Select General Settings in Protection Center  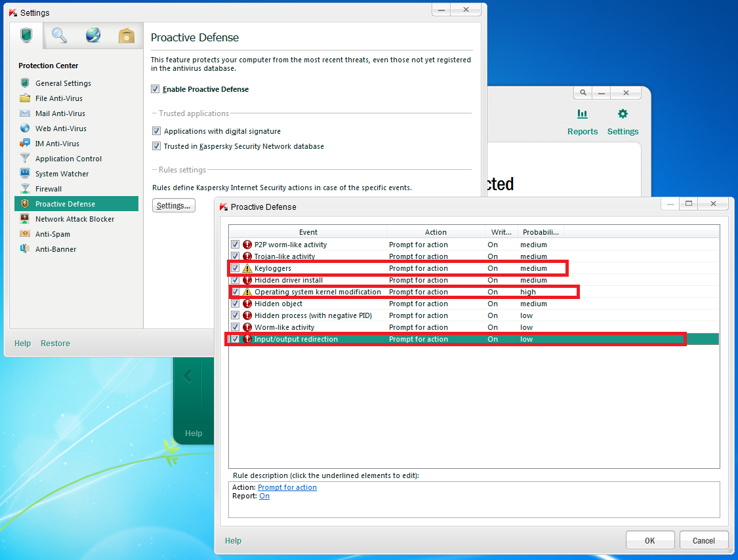pos(63,83)
